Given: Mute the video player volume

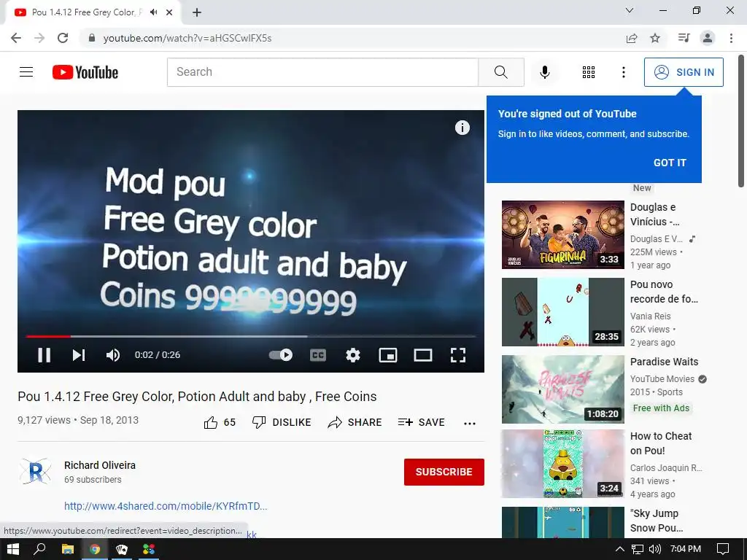Looking at the screenshot, I should tap(113, 355).
